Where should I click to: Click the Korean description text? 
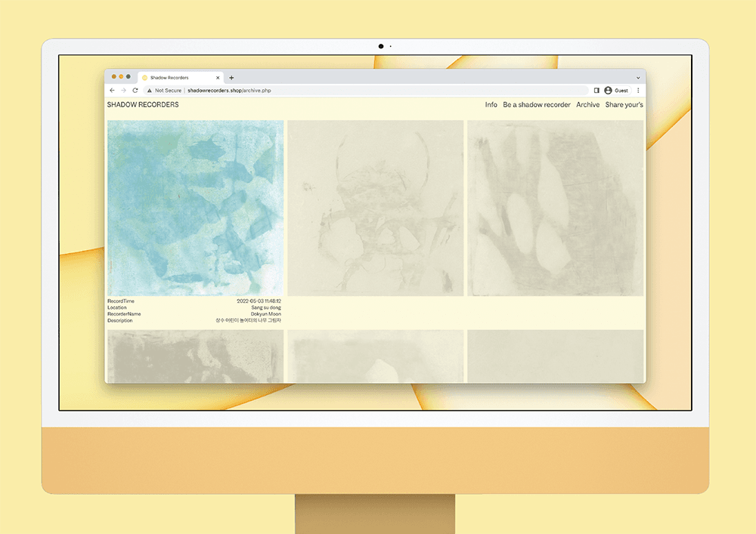(248, 320)
